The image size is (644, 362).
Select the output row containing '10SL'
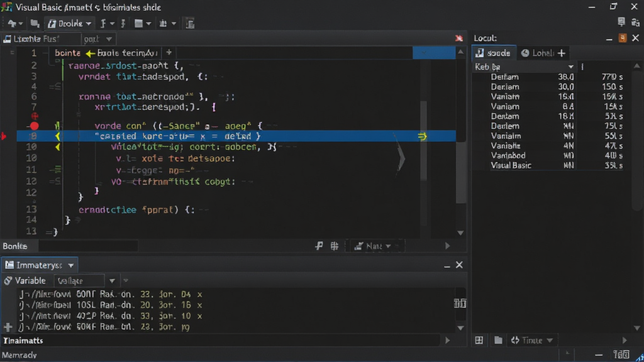pyautogui.click(x=111, y=305)
